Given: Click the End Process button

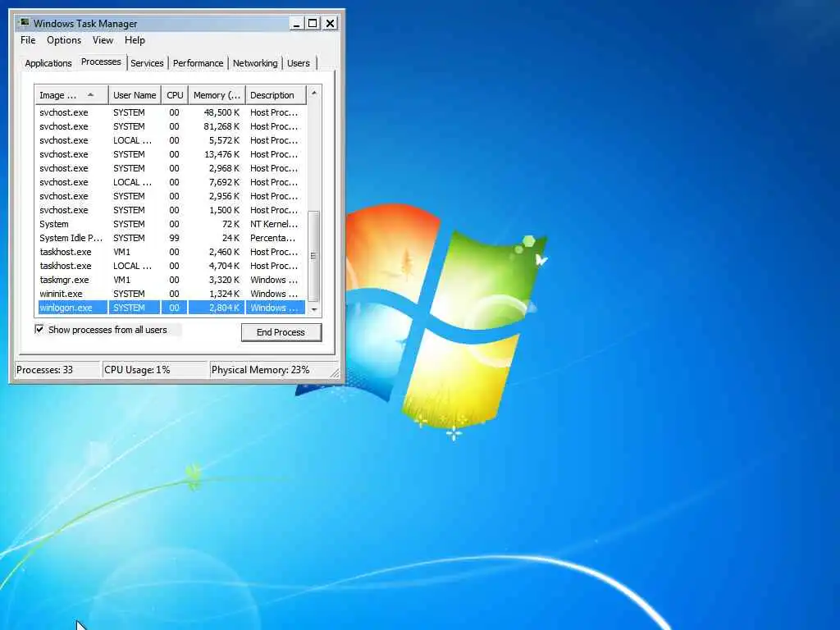Looking at the screenshot, I should [x=281, y=332].
